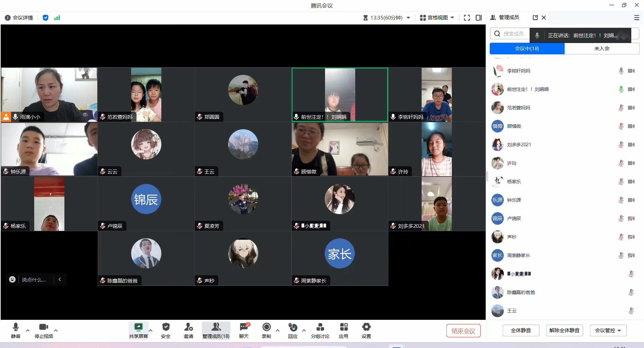This screenshot has width=644, height=348.
Task: Toggle microphone for 范若萱妈妈 in member list
Action: point(621,108)
